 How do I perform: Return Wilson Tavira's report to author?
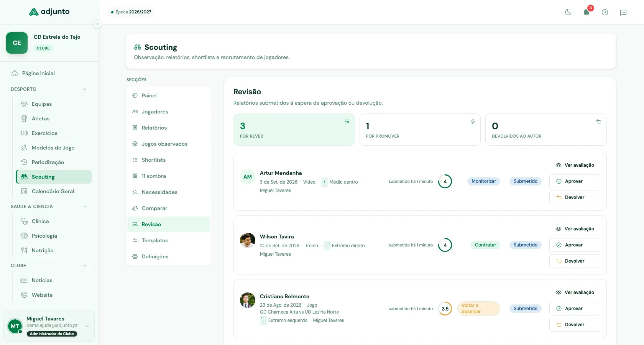click(575, 261)
